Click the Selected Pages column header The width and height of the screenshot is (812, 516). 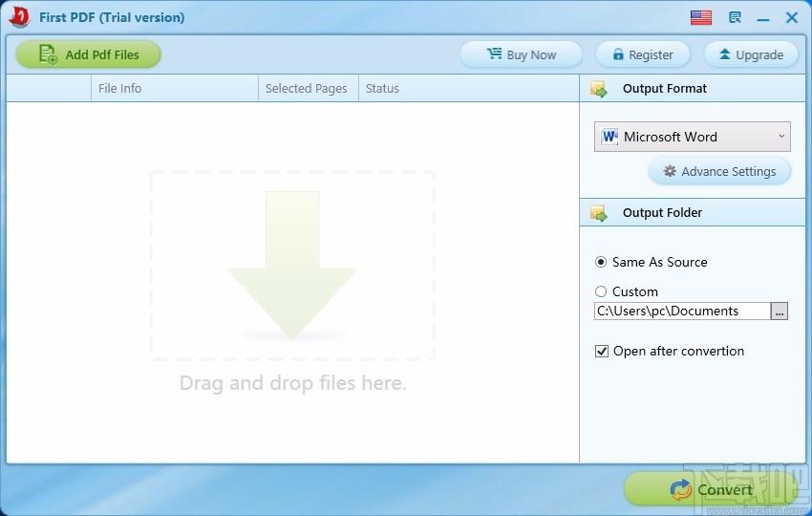(x=306, y=89)
